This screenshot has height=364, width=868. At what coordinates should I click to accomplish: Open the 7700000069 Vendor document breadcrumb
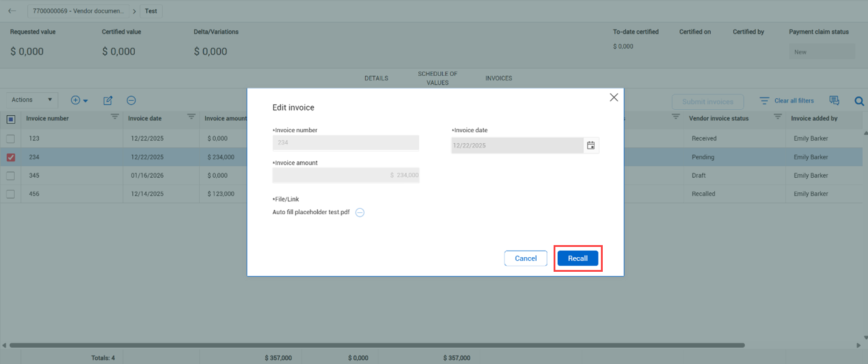point(78,11)
